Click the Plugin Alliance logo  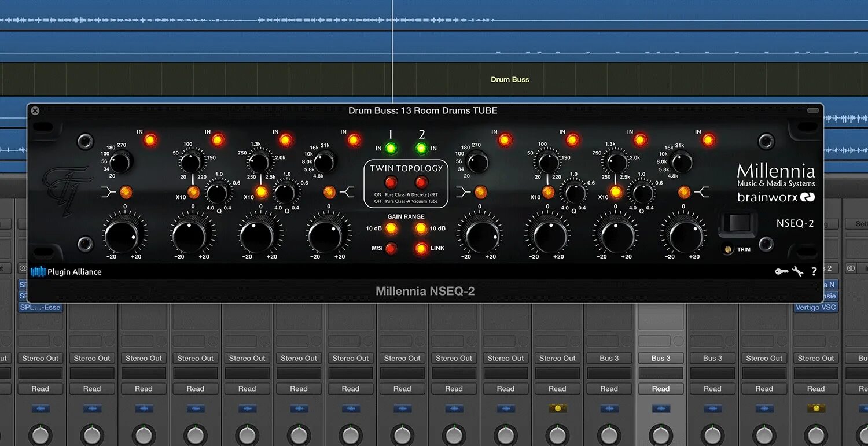pos(66,272)
